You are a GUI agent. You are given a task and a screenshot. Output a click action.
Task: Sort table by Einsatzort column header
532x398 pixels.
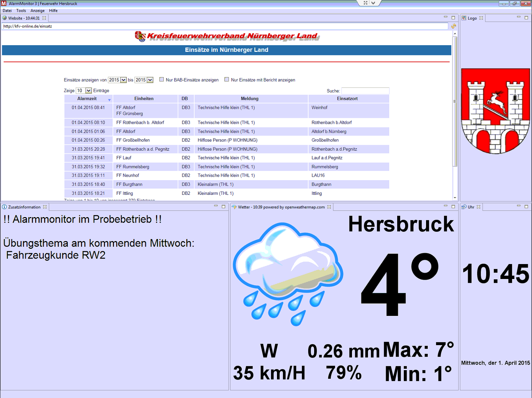tap(347, 99)
